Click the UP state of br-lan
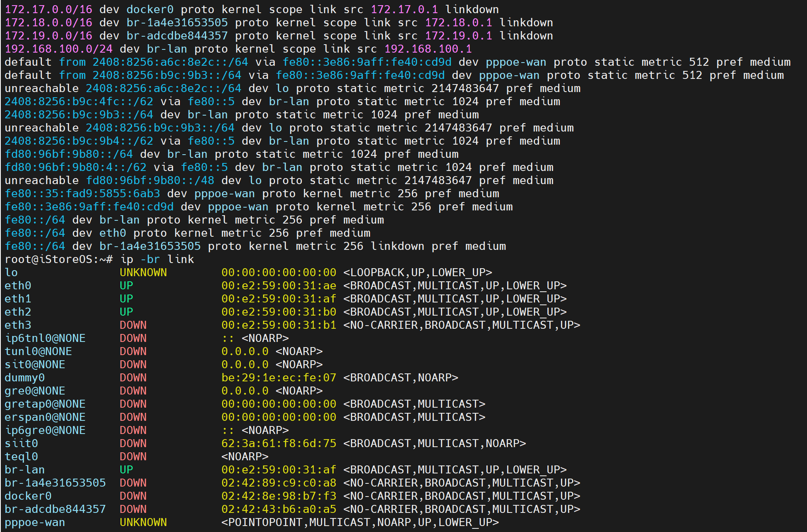The width and height of the screenshot is (807, 532). pyautogui.click(x=126, y=469)
